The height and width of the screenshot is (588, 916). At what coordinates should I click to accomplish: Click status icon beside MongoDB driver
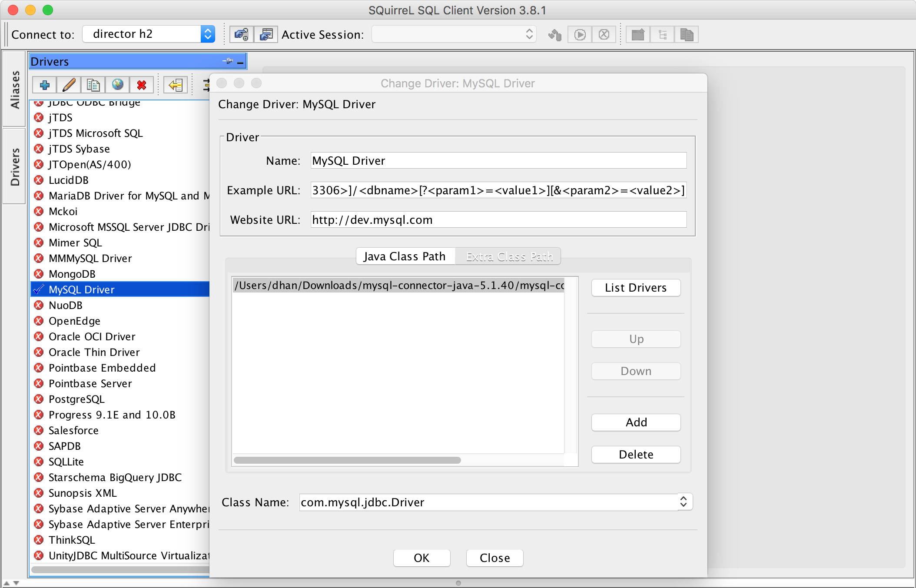point(39,274)
